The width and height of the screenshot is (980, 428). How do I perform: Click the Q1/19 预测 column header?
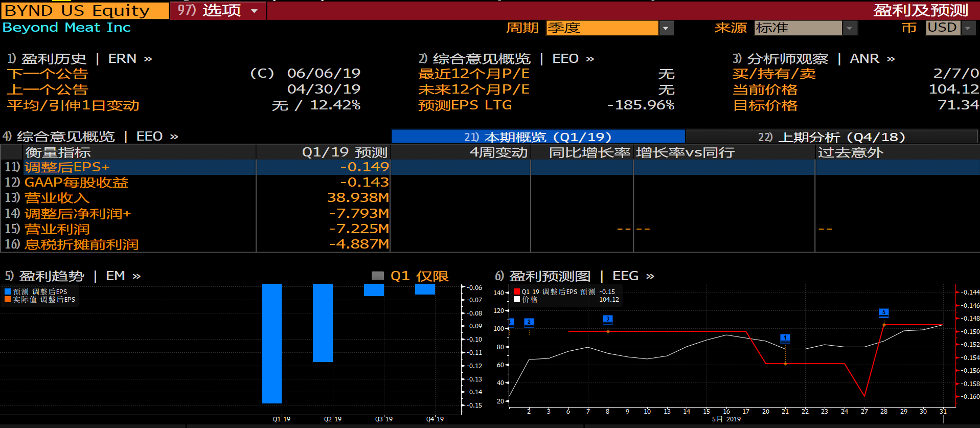[x=323, y=152]
